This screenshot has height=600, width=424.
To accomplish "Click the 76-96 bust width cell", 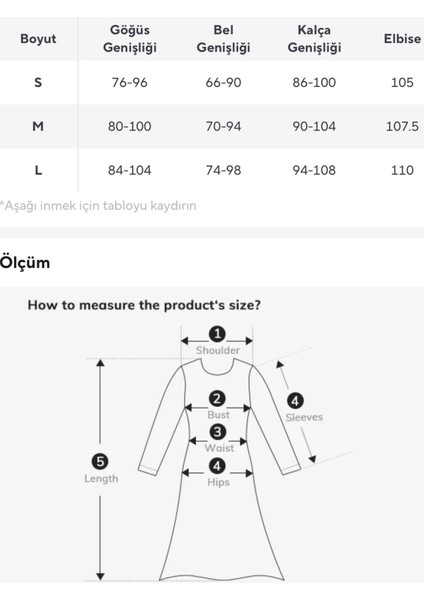I will pyautogui.click(x=130, y=82).
